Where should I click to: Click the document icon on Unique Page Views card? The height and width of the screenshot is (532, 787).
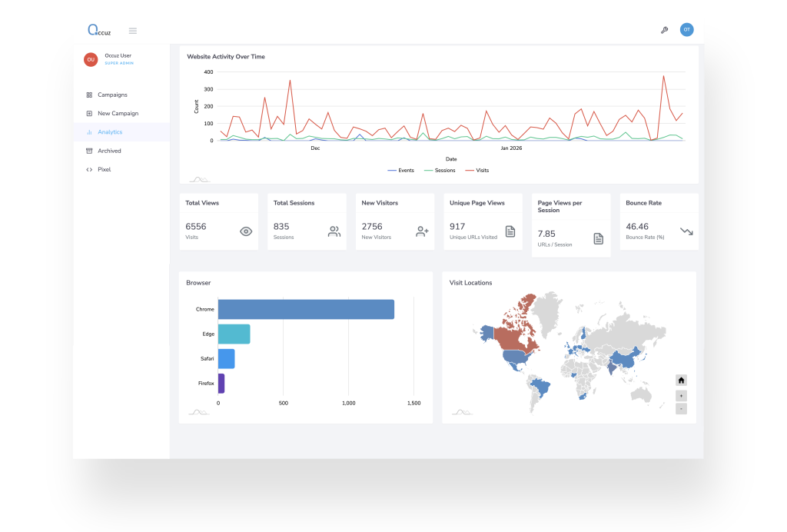510,231
